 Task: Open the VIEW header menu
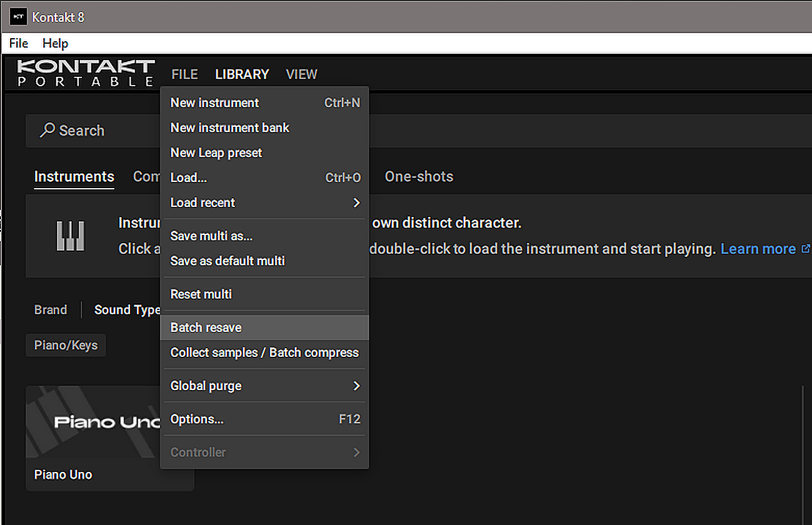[301, 74]
